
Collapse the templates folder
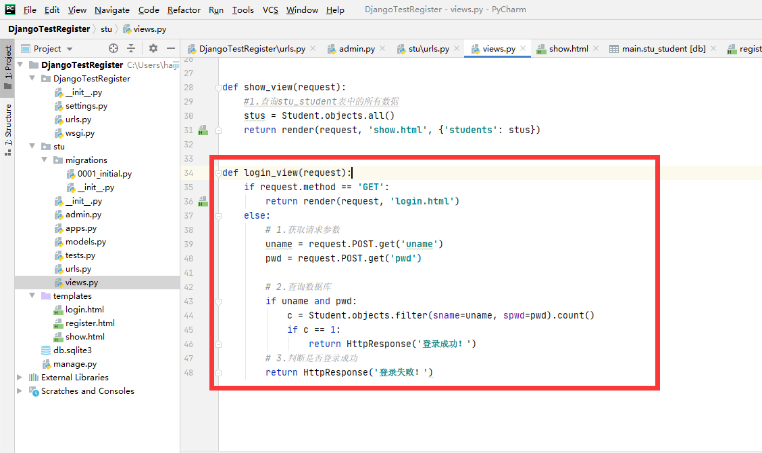[x=33, y=296]
